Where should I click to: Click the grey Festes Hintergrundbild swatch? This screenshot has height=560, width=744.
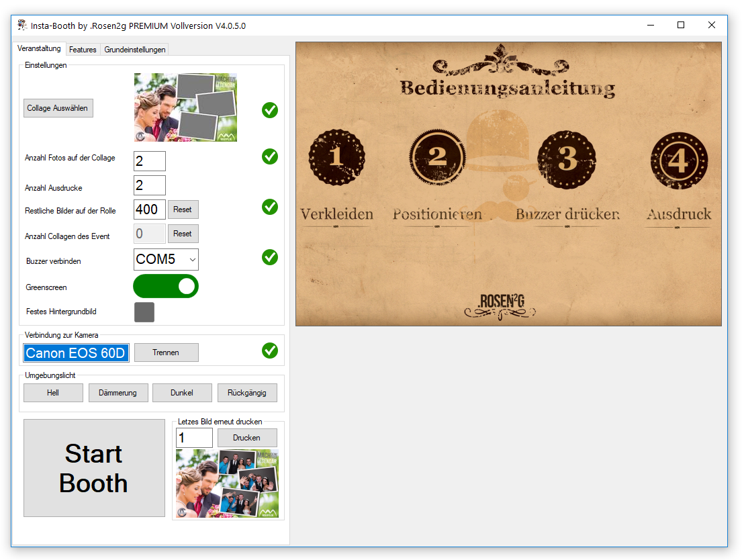coord(144,312)
